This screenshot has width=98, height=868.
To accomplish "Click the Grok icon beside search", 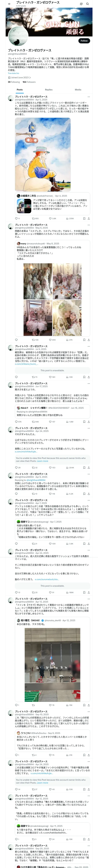I will (x=81, y=4).
